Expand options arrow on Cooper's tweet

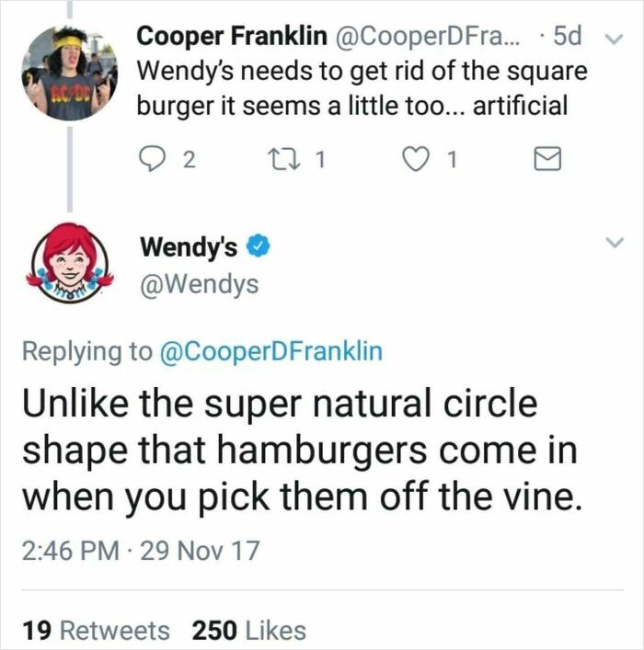tap(616, 39)
